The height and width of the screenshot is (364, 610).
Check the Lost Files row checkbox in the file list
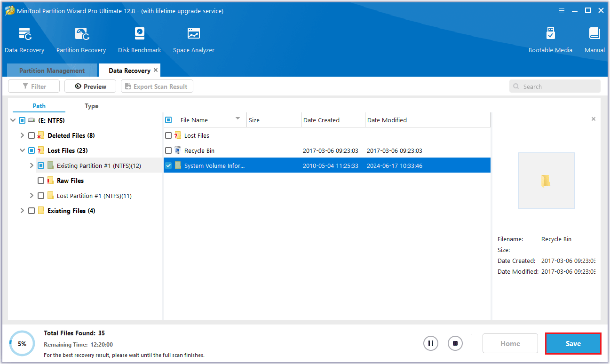pyautogui.click(x=168, y=135)
